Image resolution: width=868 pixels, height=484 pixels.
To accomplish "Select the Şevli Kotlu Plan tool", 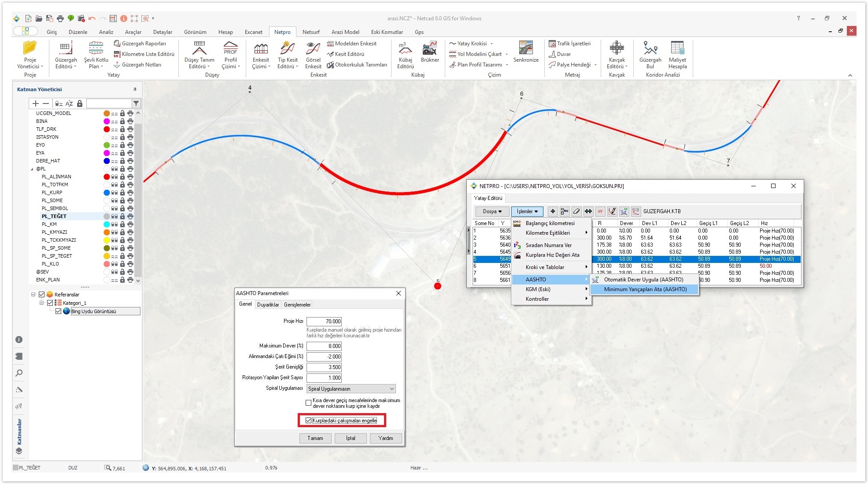I will point(96,55).
